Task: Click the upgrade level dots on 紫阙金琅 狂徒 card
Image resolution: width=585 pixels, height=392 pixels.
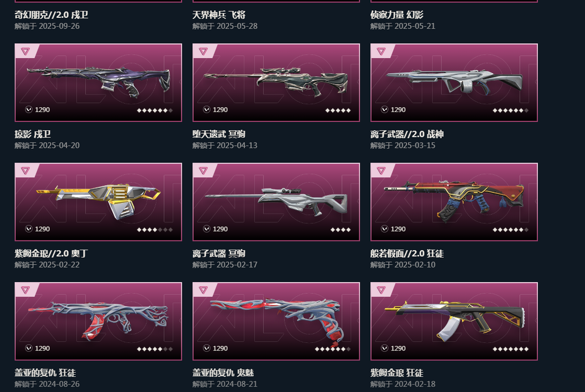Action: 510,349
